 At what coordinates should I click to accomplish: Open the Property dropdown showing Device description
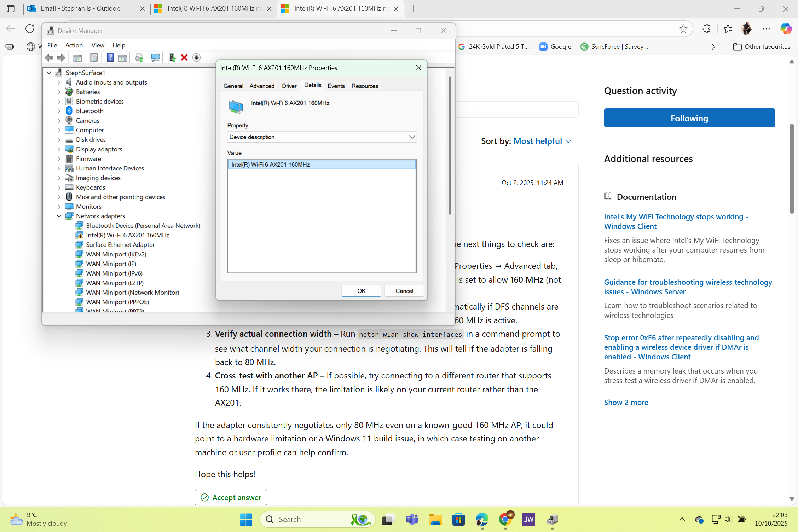(x=322, y=137)
